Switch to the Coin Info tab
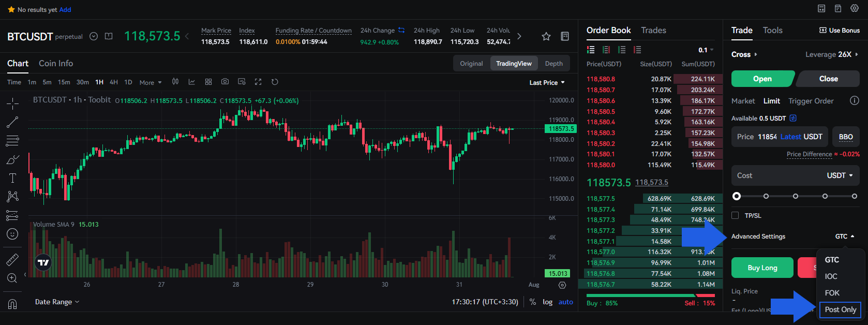Screen dimensions: 868x325 click(x=56, y=63)
